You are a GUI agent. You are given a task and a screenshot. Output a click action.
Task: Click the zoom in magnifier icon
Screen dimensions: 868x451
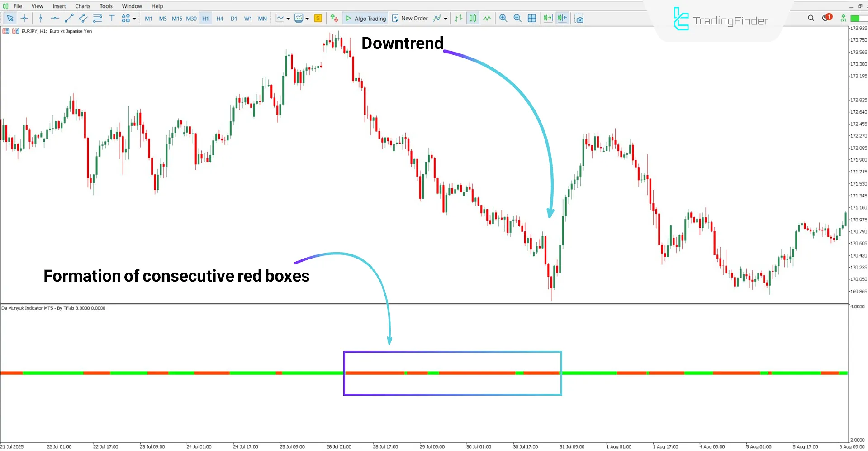coord(503,18)
